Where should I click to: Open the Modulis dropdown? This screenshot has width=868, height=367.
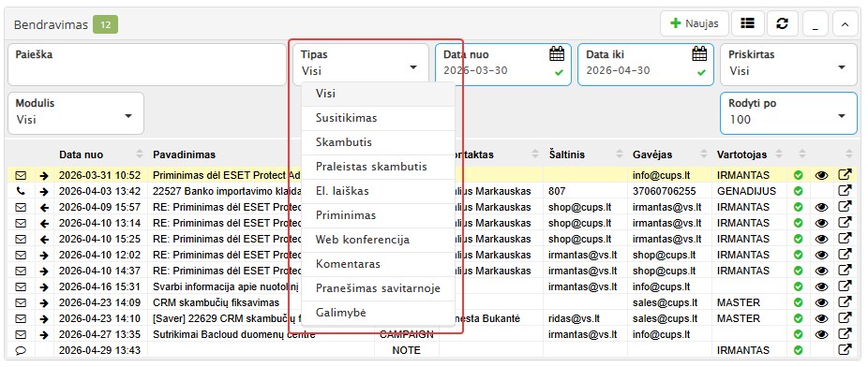[x=76, y=112]
